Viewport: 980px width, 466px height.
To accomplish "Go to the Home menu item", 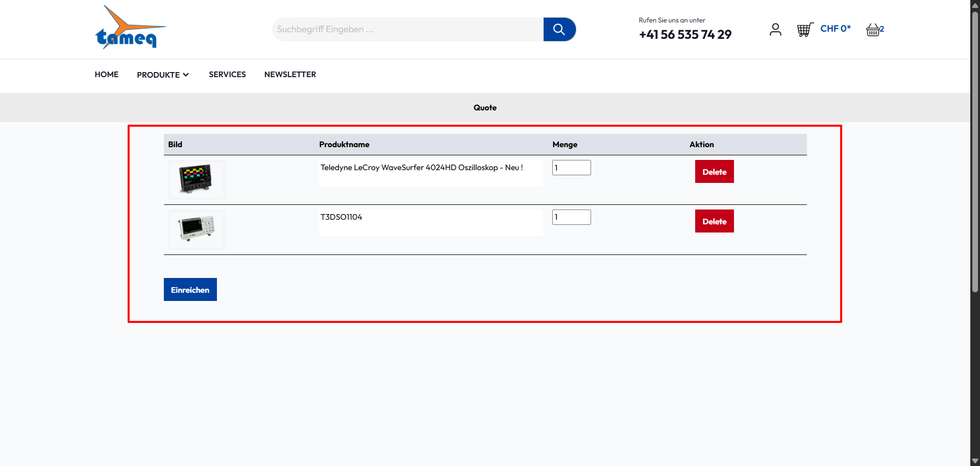I will pyautogui.click(x=106, y=75).
